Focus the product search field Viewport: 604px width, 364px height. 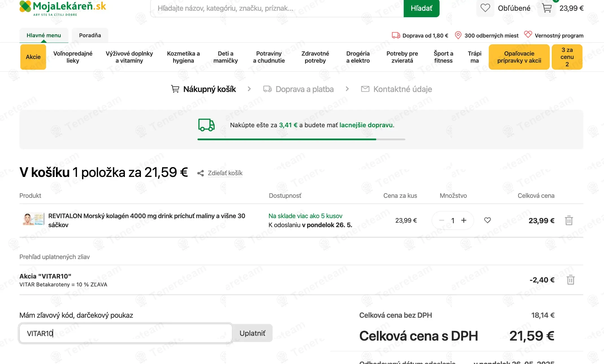(277, 8)
